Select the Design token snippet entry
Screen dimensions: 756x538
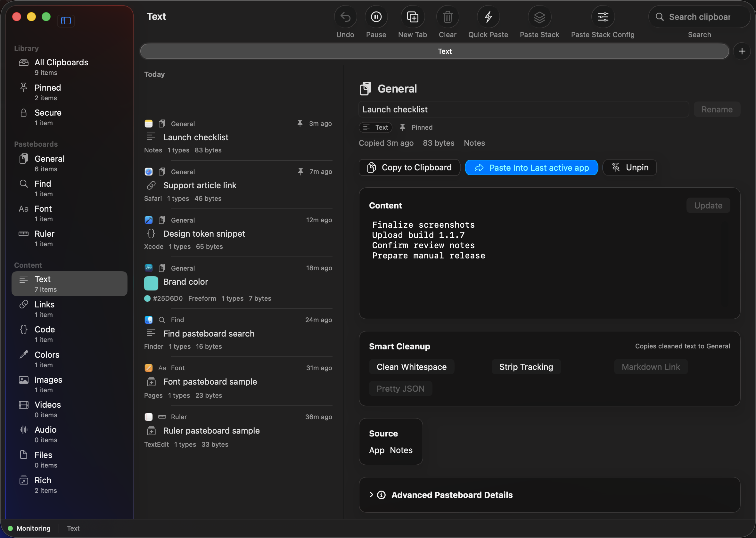click(238, 233)
